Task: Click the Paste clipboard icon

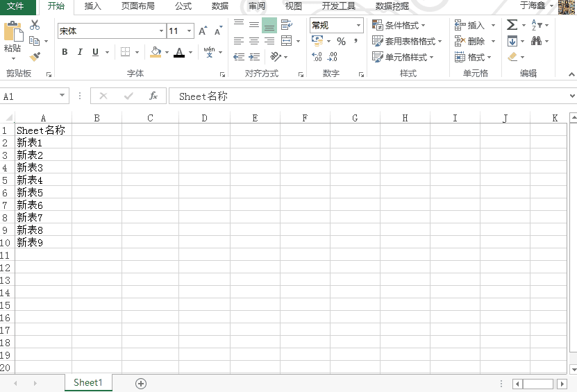Action: 13,32
